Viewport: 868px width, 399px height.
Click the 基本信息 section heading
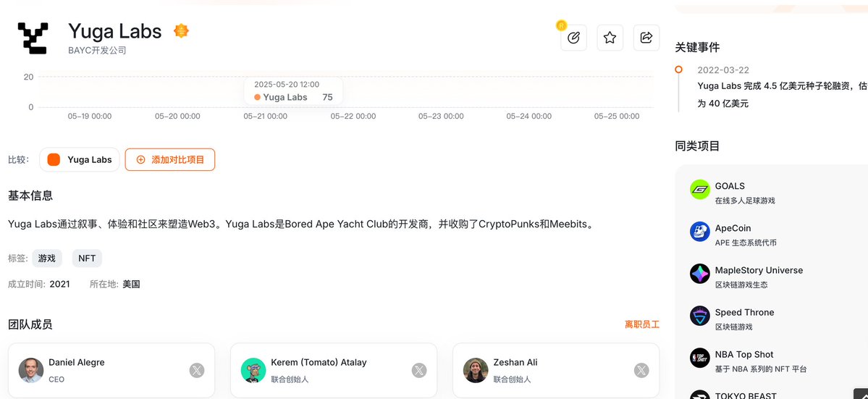[x=30, y=196]
